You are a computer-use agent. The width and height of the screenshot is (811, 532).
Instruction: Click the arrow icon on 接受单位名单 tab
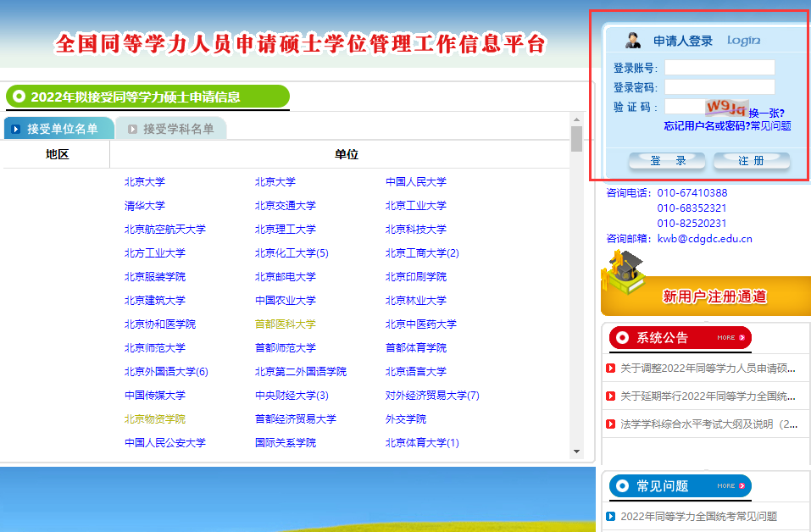pos(16,129)
